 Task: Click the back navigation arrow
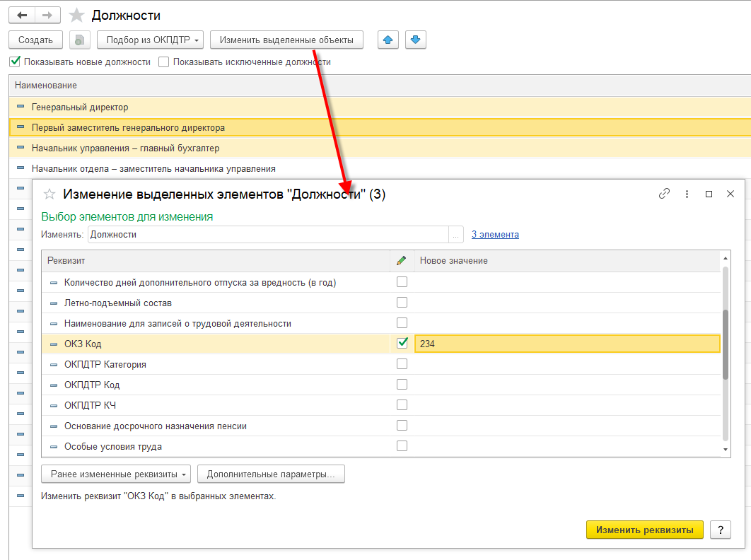22,15
